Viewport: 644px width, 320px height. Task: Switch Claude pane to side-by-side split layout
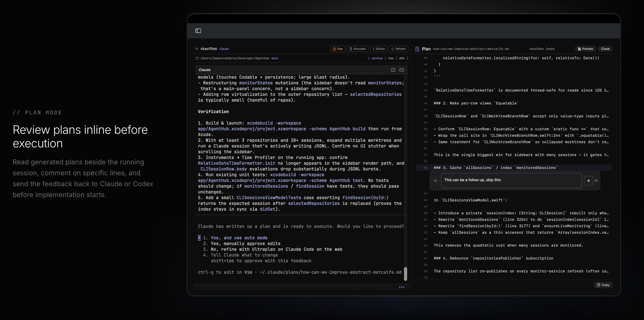pos(393,70)
